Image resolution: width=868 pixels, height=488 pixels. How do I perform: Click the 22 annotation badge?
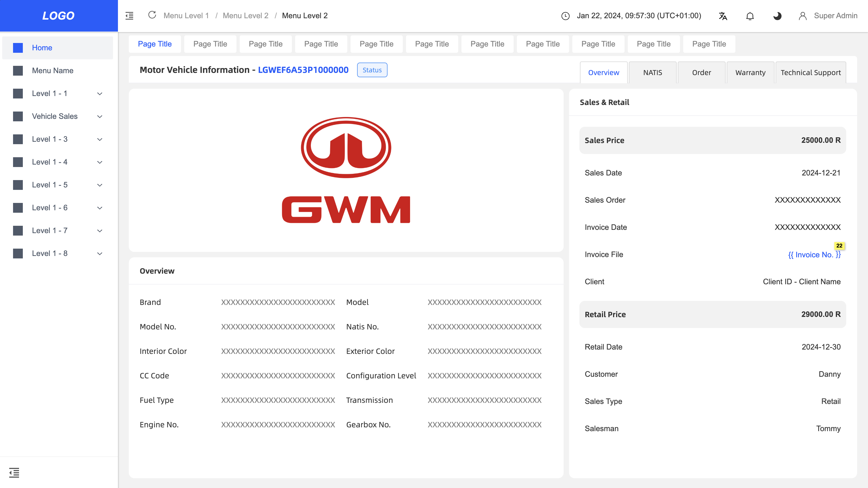tap(839, 246)
